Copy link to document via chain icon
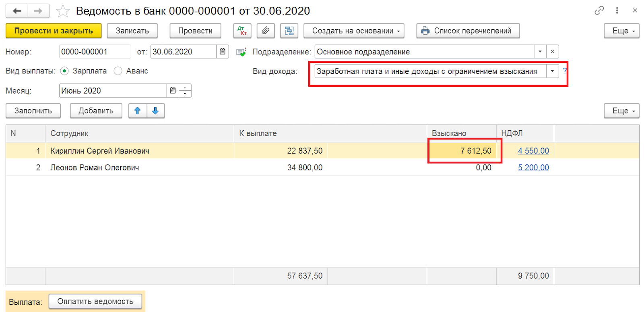This screenshot has width=644, height=312. click(x=599, y=10)
